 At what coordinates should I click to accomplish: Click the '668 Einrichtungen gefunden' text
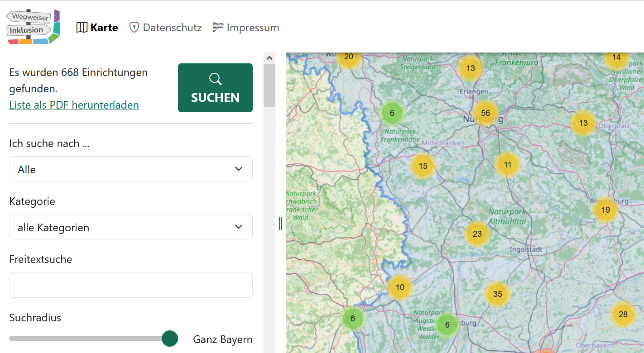pos(78,80)
